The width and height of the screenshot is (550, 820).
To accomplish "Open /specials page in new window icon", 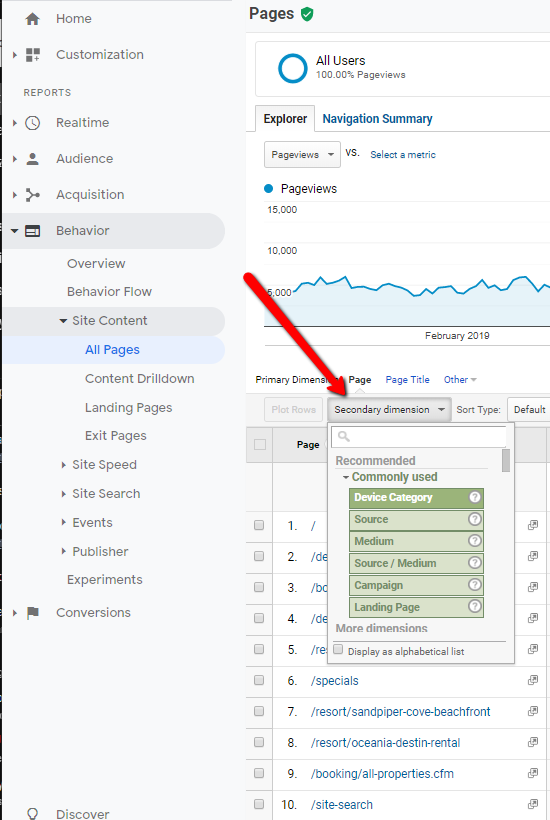I will (x=533, y=680).
